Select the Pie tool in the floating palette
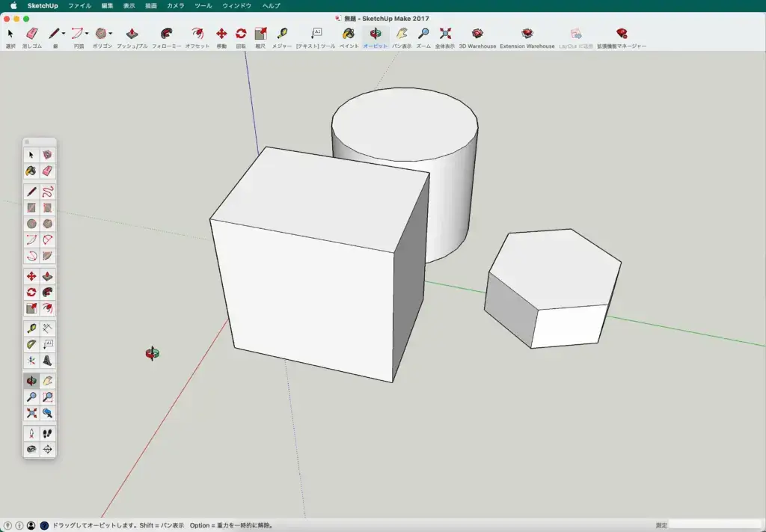The width and height of the screenshot is (766, 532). click(47, 256)
